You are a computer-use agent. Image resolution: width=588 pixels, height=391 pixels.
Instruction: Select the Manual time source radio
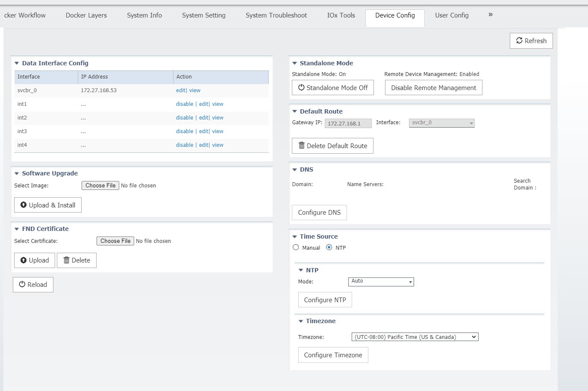pyautogui.click(x=296, y=247)
